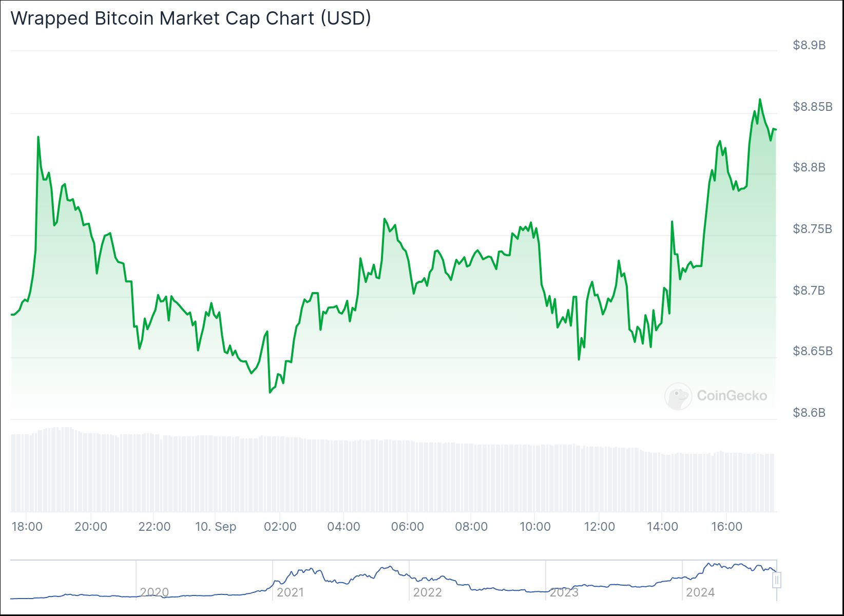Click the $8.85B y-axis label
This screenshot has width=844, height=616.
coord(812,107)
